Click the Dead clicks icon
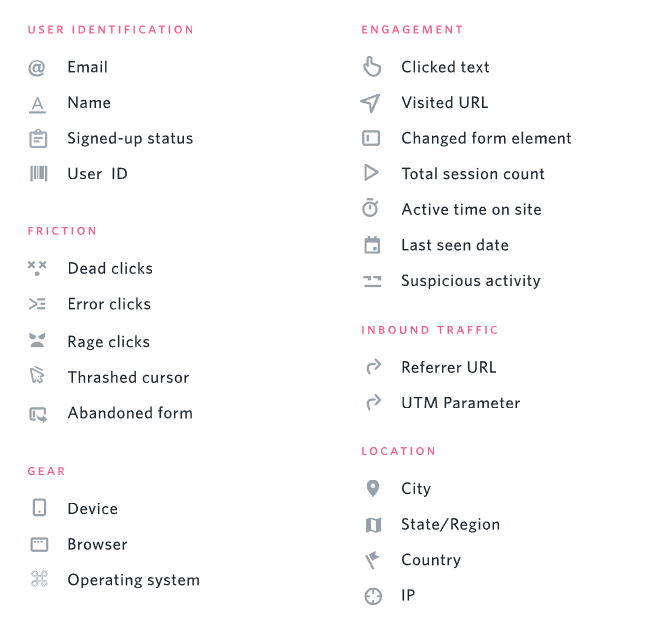 (x=37, y=268)
